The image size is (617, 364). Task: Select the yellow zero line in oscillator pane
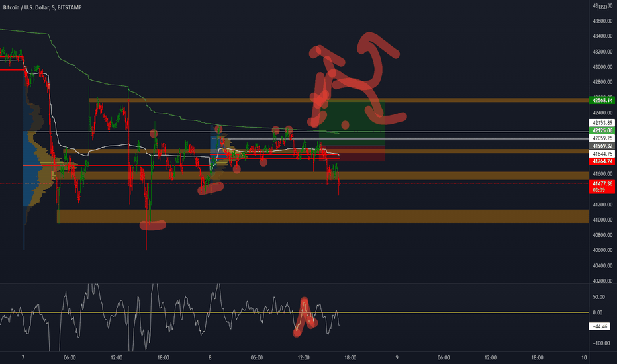pos(295,312)
